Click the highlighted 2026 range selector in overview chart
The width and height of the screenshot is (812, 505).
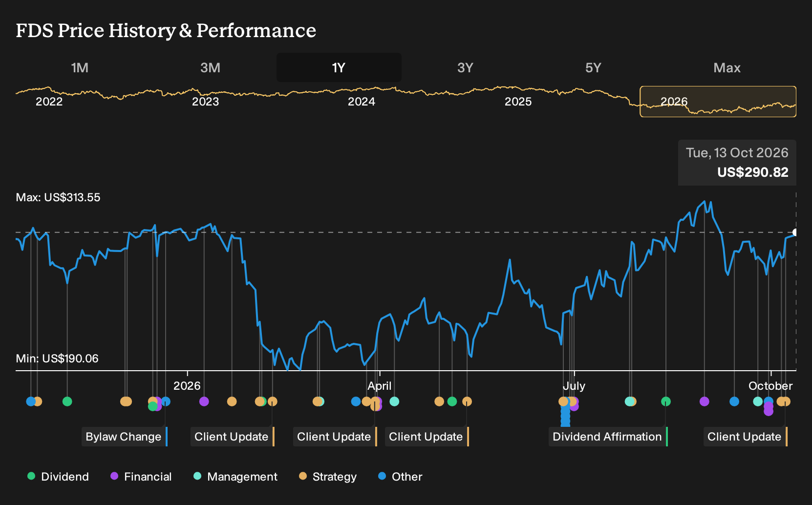[x=718, y=102]
